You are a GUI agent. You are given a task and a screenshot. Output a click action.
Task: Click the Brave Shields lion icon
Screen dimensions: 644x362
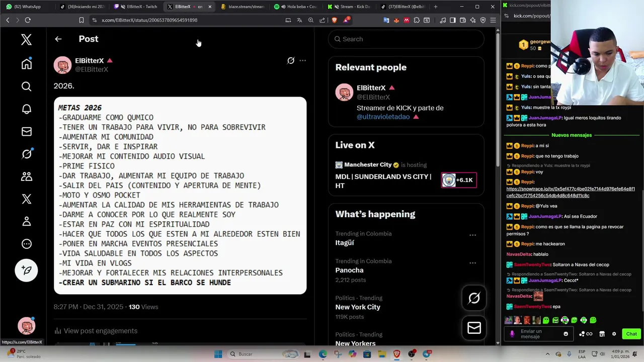[x=335, y=20]
